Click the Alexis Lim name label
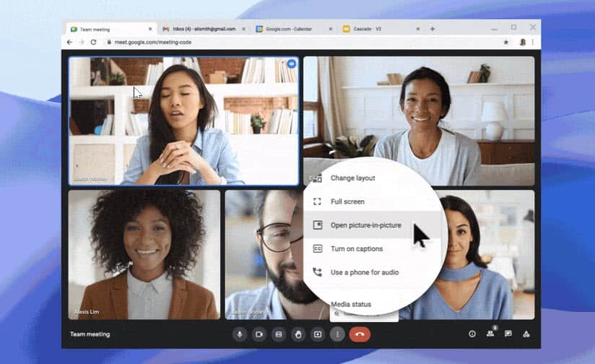 pyautogui.click(x=87, y=311)
